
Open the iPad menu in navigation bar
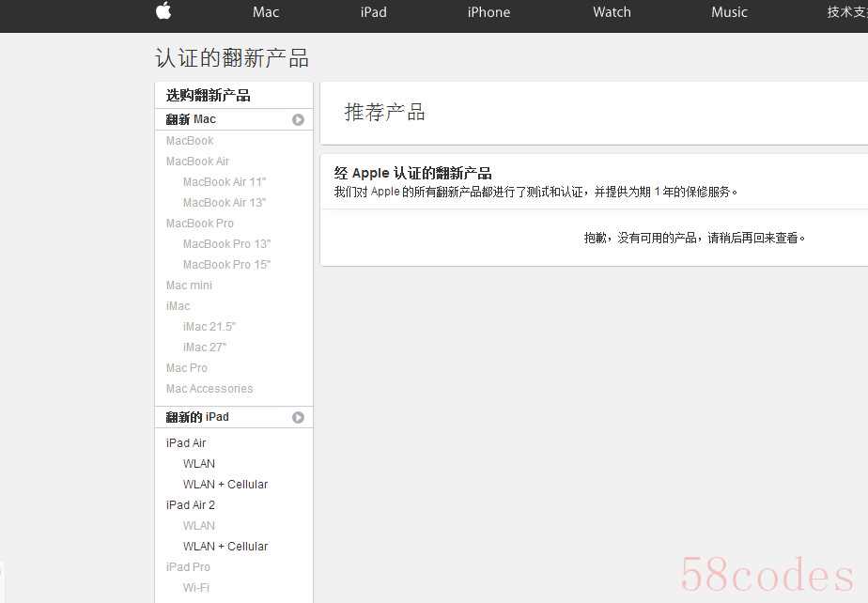click(x=374, y=12)
